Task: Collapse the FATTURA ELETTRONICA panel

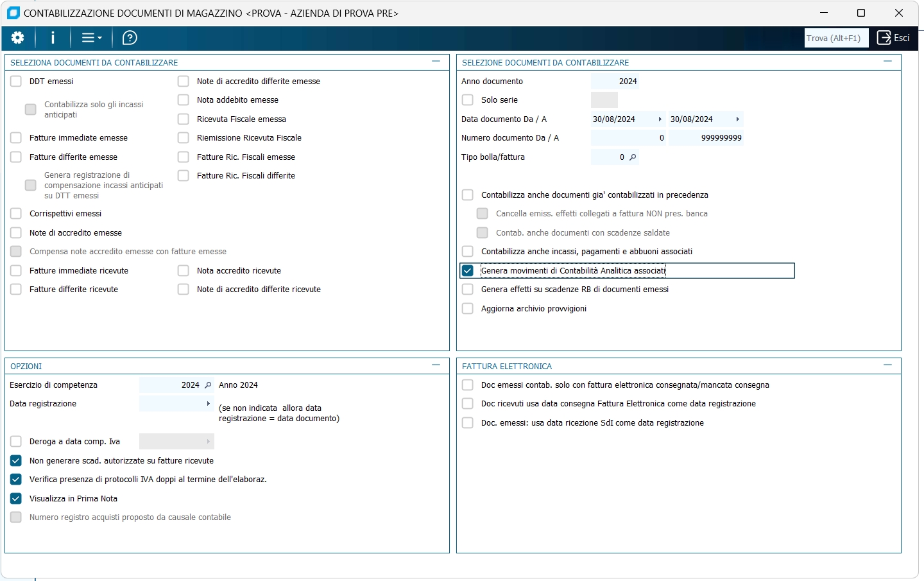Action: (x=888, y=365)
